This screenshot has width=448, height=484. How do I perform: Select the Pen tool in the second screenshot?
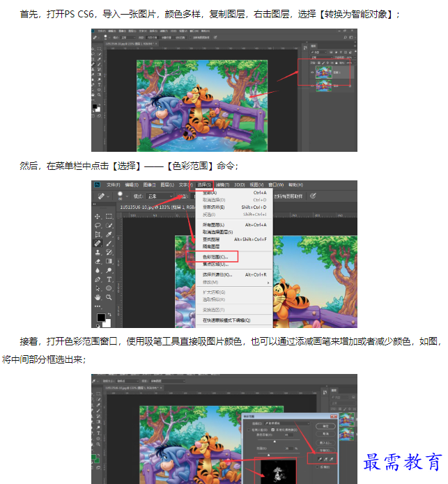coord(98,279)
